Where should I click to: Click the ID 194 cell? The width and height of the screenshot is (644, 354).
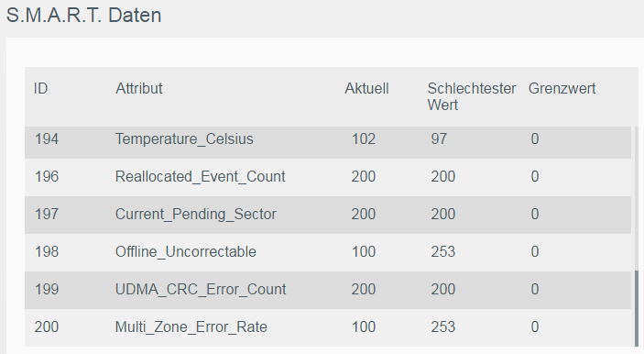47,139
